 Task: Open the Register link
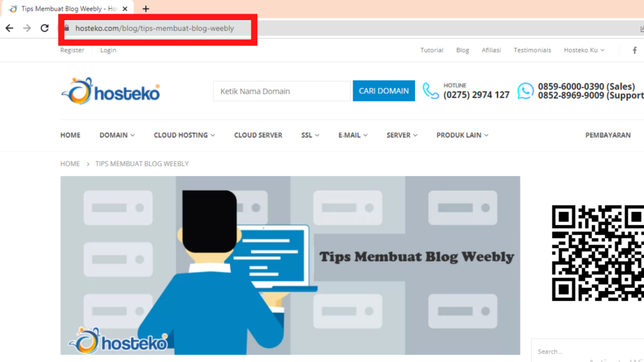coord(72,50)
